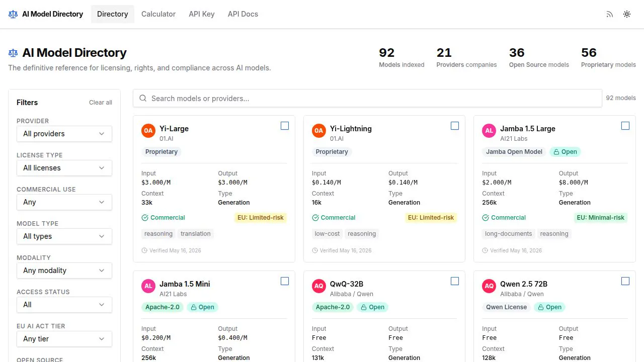644x362 pixels.
Task: Click the Jamba Open Model license badge
Action: point(514,152)
